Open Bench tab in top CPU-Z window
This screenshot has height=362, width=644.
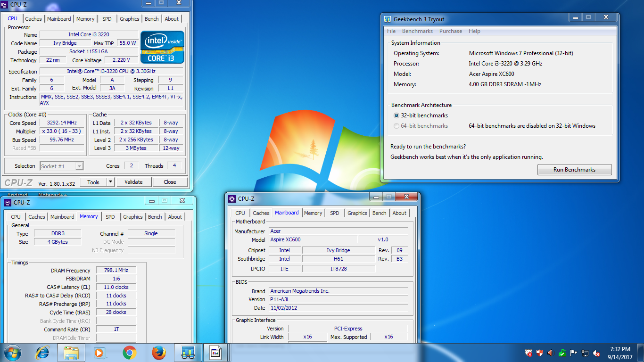point(152,19)
